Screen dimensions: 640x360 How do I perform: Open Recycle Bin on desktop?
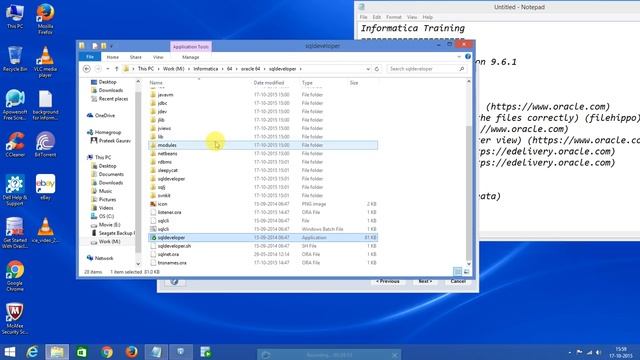[x=15, y=59]
